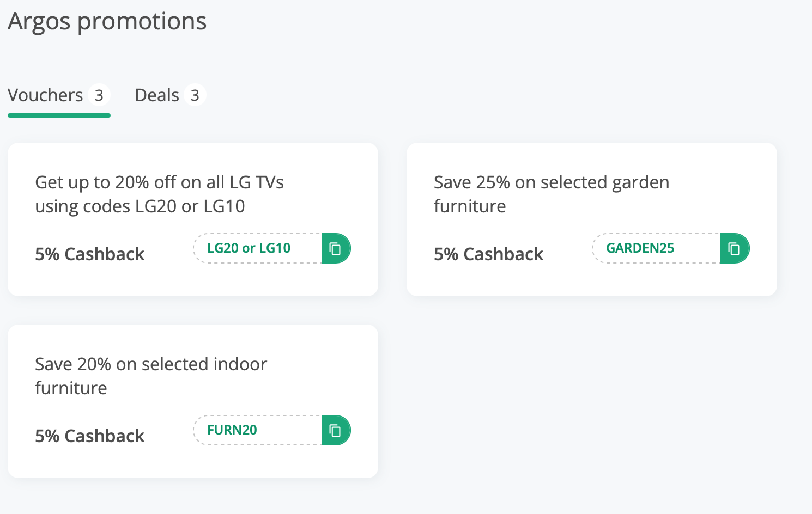Click the Argos promotions heading
Screen dimensions: 812x514
click(107, 22)
